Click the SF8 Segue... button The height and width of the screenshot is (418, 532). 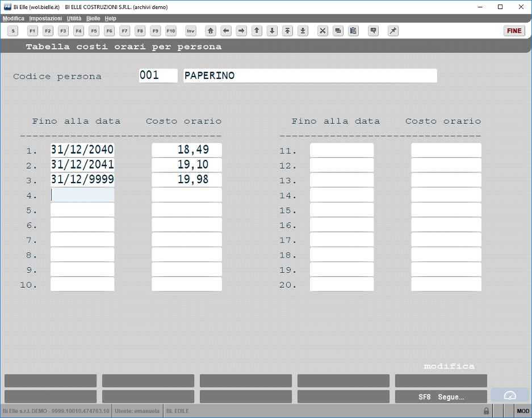pyautogui.click(x=441, y=396)
